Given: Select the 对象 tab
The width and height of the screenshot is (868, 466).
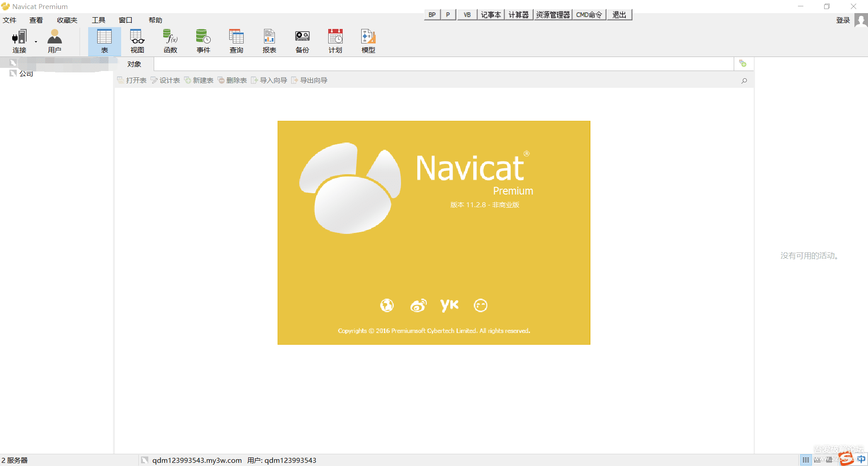Looking at the screenshot, I should pyautogui.click(x=134, y=64).
